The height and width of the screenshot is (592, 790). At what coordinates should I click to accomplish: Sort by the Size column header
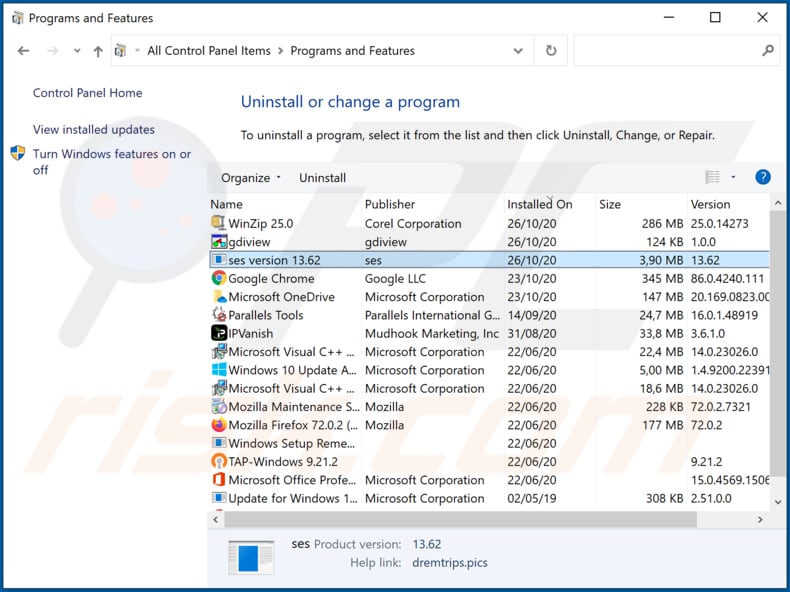tap(641, 204)
